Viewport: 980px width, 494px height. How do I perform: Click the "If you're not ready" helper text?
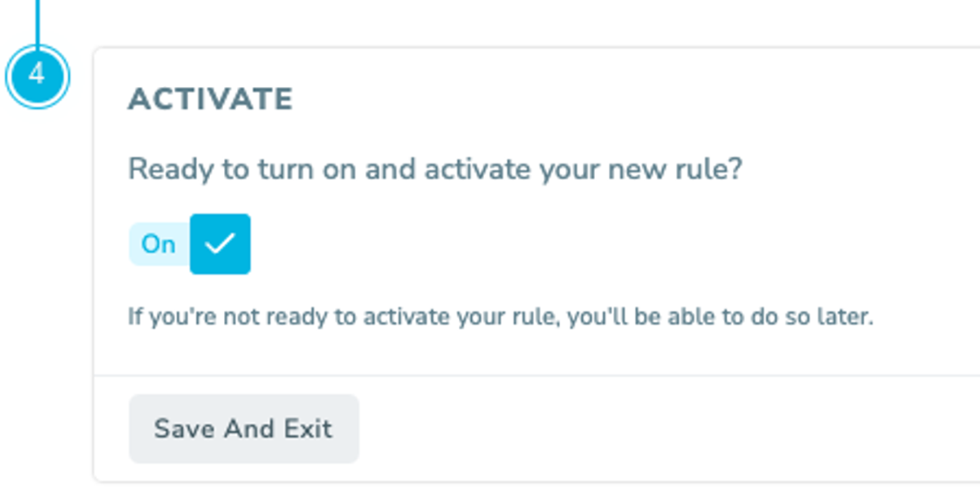[x=501, y=316]
